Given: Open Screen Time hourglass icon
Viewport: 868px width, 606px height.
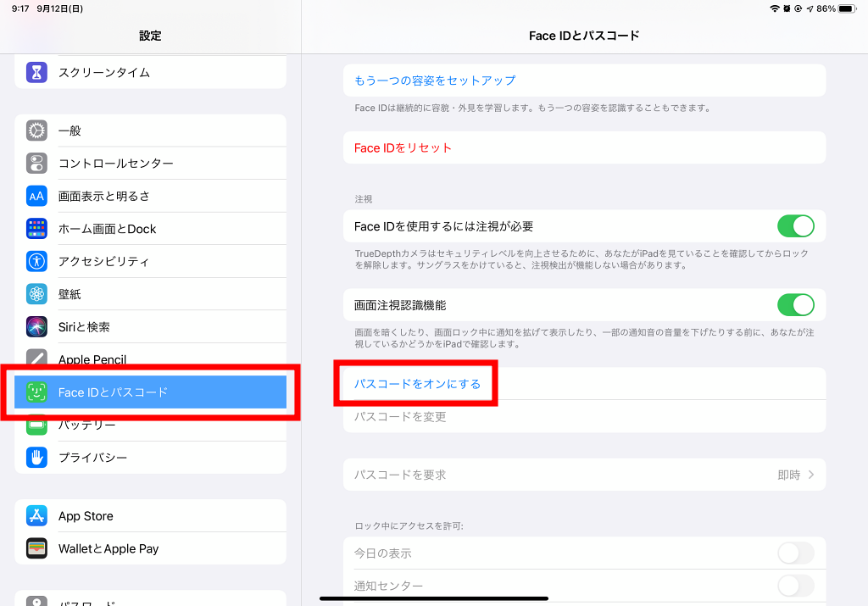Looking at the screenshot, I should point(36,73).
